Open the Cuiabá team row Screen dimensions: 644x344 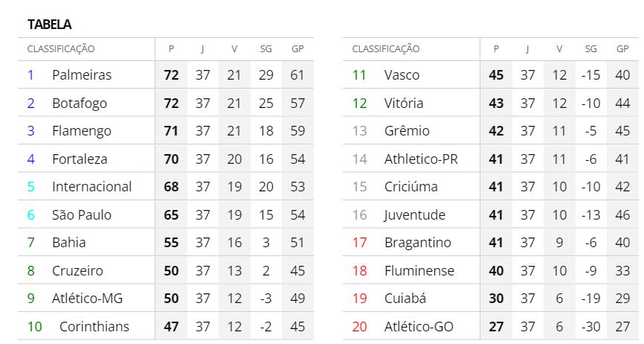coord(491,299)
